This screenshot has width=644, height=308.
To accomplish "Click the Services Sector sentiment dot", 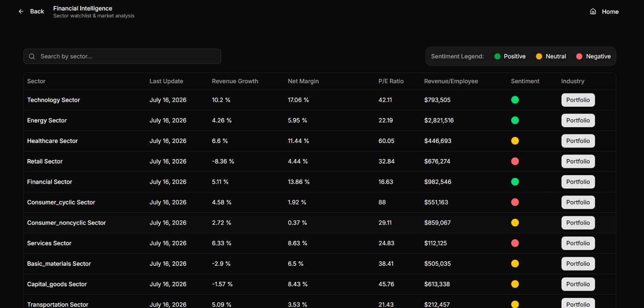I will (515, 243).
